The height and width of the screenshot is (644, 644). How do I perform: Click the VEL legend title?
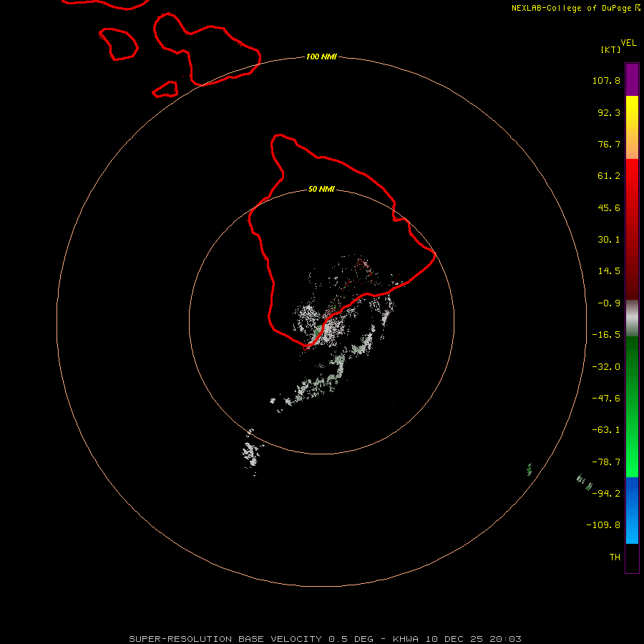tap(628, 43)
